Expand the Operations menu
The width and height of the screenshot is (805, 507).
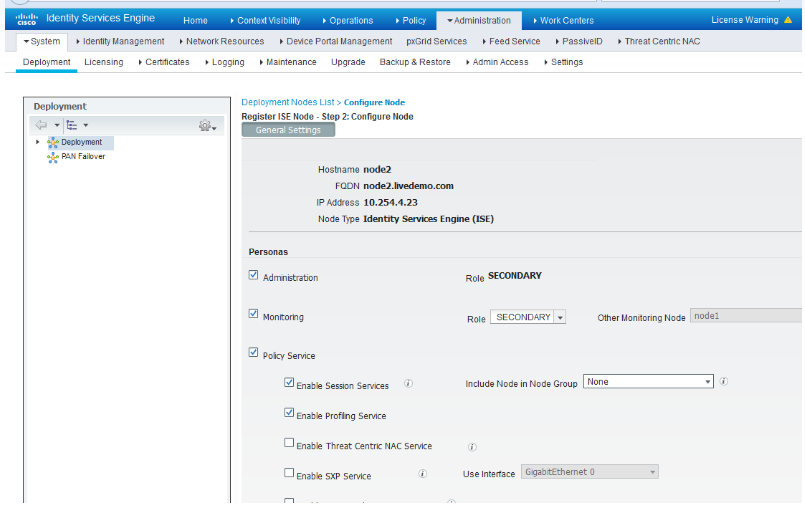pyautogui.click(x=348, y=21)
